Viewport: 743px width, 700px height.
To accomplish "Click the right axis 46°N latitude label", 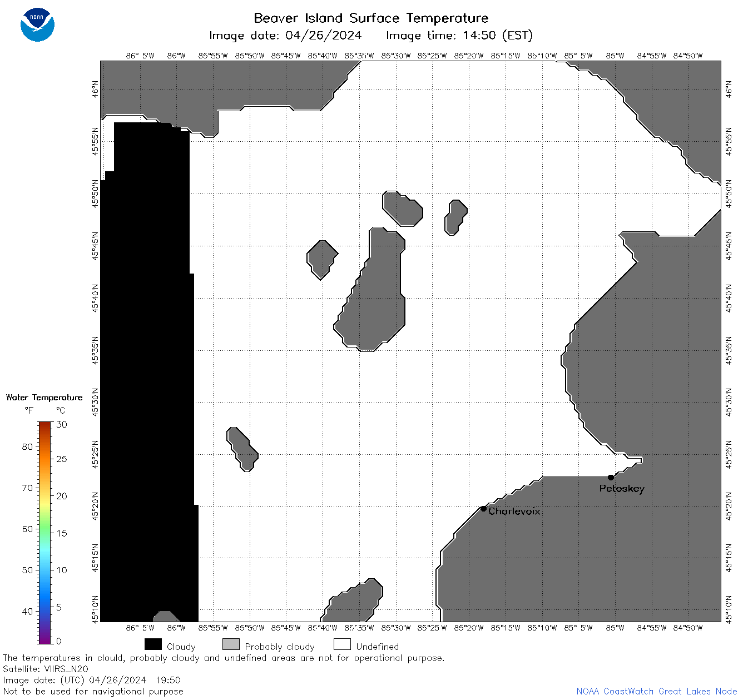I will (729, 89).
